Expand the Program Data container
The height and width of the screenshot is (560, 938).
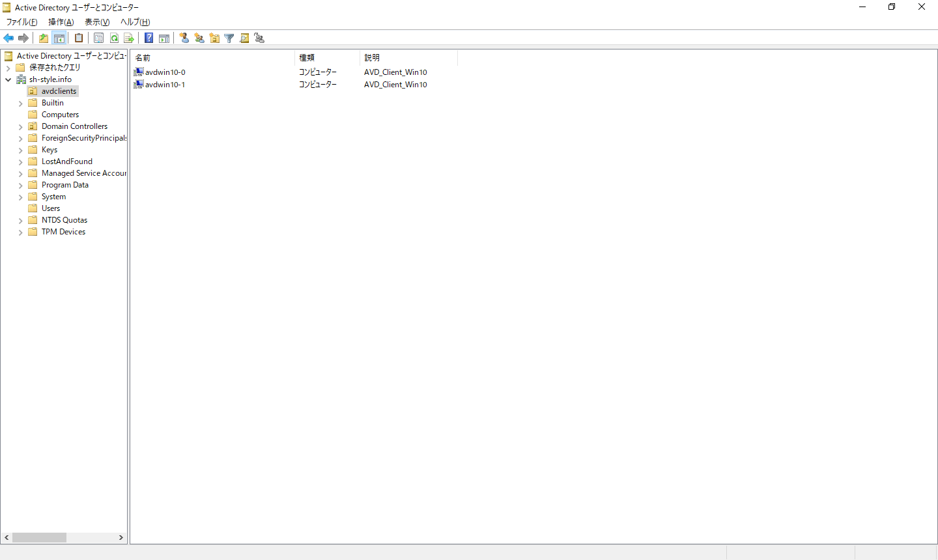tap(20, 185)
